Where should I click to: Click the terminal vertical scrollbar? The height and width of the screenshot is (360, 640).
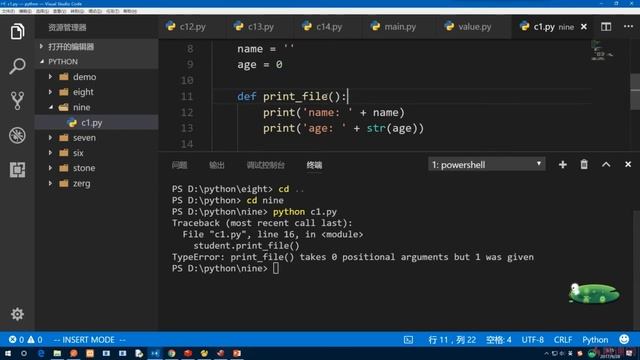click(x=636, y=269)
